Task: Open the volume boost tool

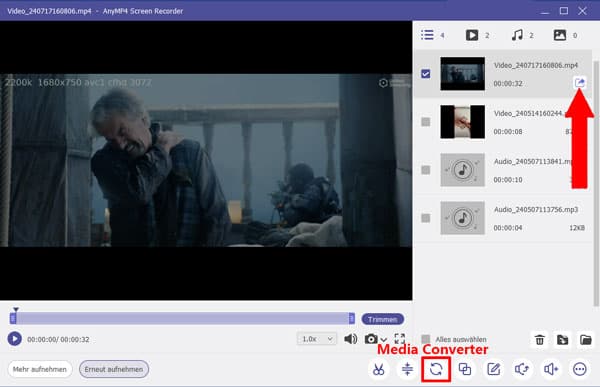Action: click(x=551, y=369)
